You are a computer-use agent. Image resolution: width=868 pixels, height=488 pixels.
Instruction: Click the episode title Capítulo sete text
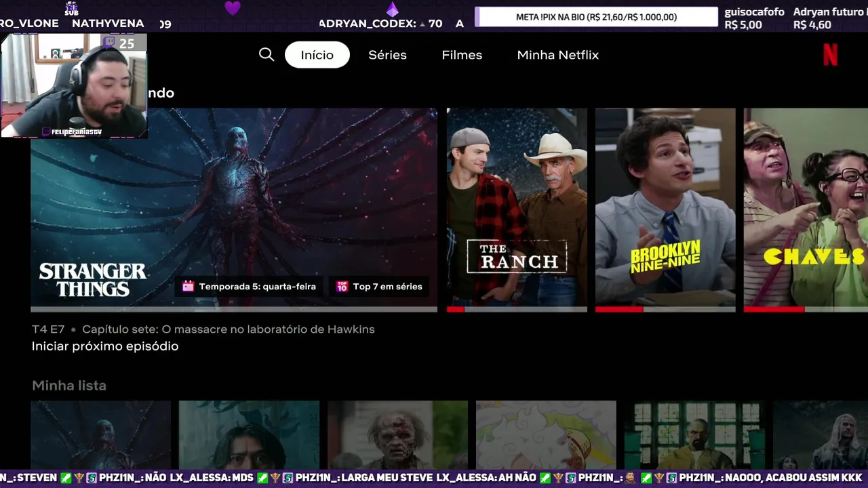[229, 329]
